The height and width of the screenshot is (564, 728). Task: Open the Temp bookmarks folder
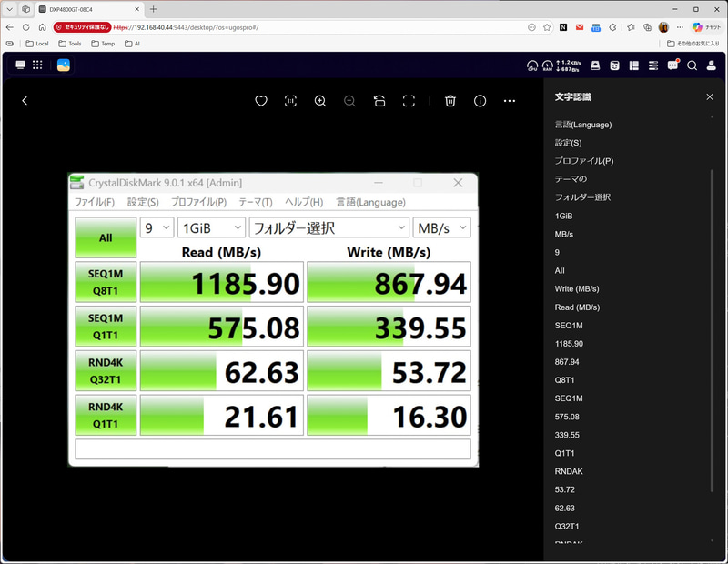(x=103, y=44)
